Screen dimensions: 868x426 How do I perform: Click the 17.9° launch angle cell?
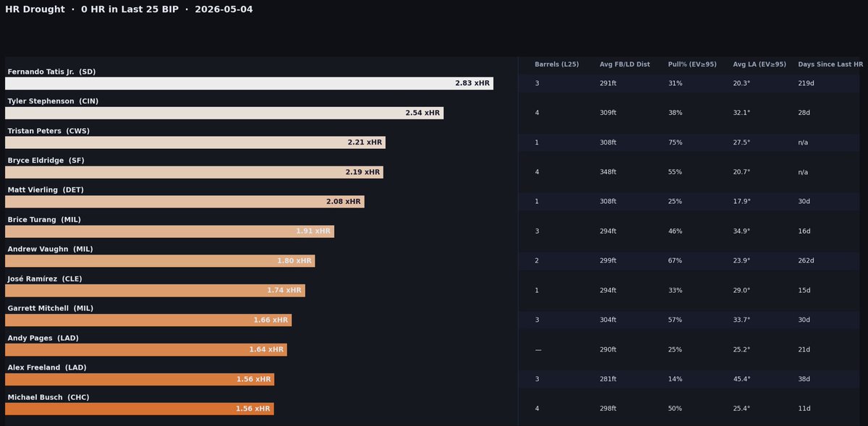coord(741,202)
